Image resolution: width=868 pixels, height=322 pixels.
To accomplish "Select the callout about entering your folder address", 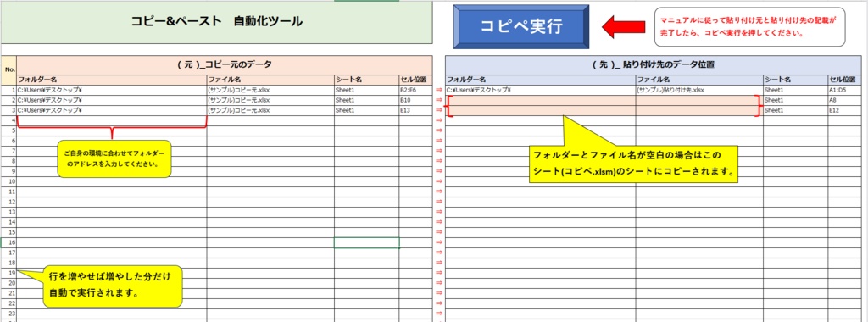I will click(x=114, y=158).
